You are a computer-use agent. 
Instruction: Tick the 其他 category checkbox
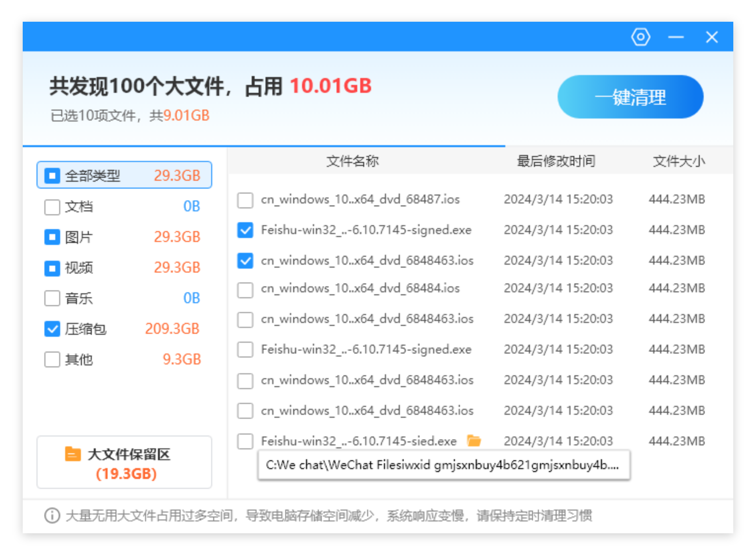(x=52, y=359)
